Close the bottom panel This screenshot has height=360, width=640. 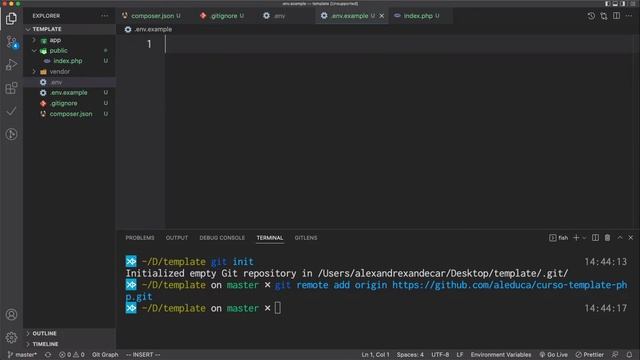(x=631, y=238)
